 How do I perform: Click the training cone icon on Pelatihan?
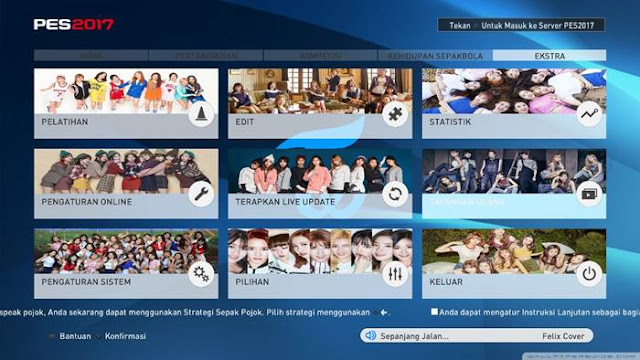pyautogui.click(x=201, y=114)
